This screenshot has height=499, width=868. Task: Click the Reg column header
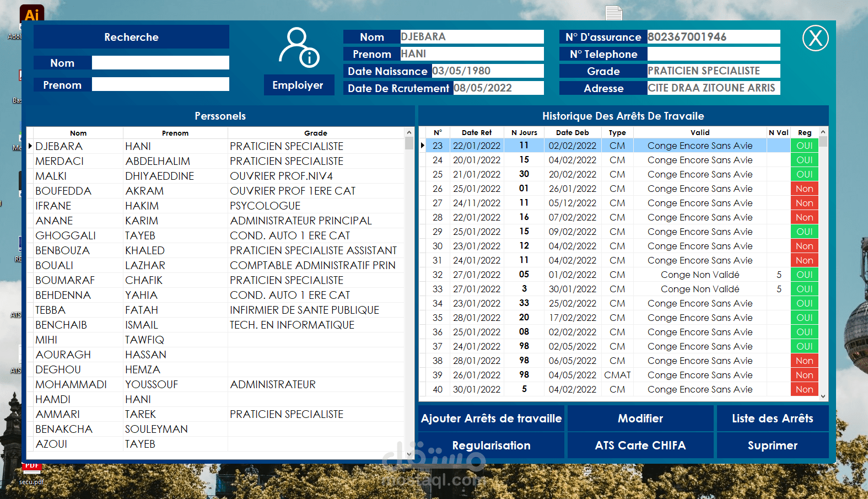tap(805, 132)
